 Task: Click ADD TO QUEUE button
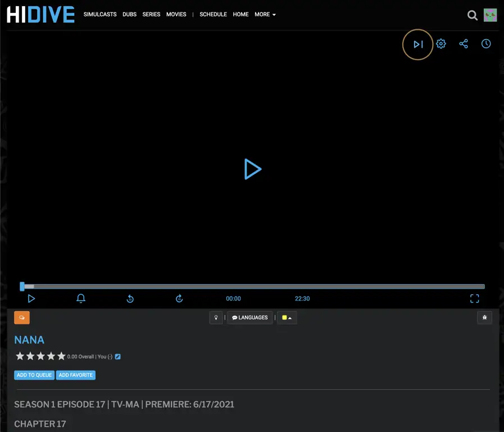click(34, 375)
